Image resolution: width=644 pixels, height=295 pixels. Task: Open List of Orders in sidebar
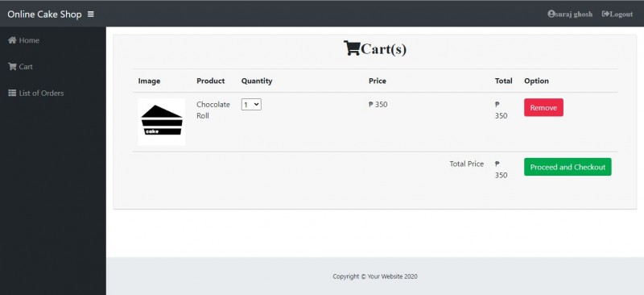click(36, 93)
